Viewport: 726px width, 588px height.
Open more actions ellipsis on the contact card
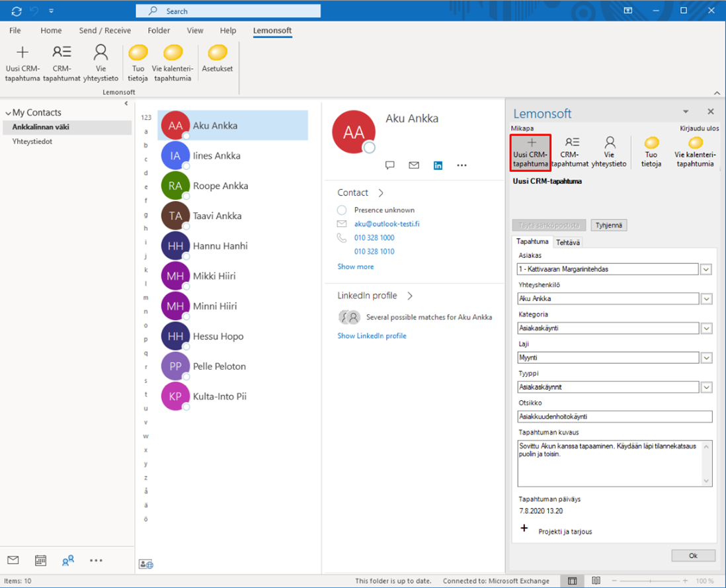[462, 165]
